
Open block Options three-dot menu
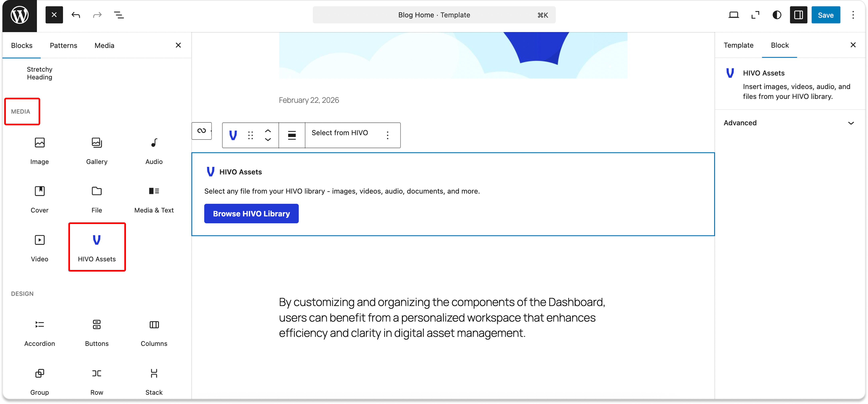point(388,135)
